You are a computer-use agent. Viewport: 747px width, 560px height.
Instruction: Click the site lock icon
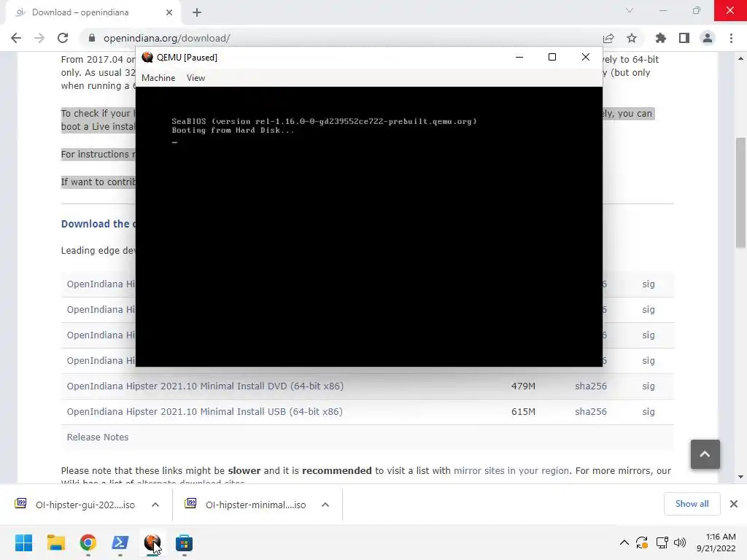92,38
